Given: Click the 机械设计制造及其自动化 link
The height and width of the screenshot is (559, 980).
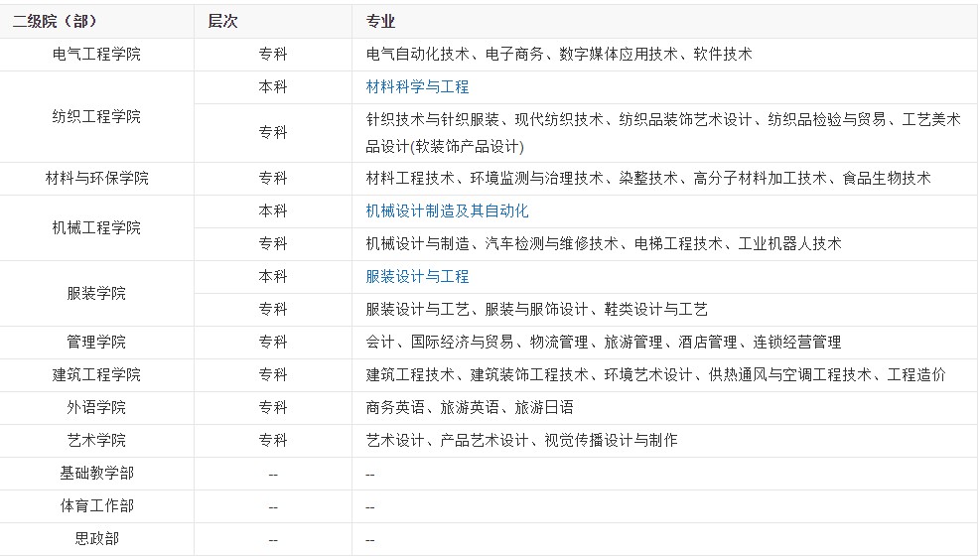Looking at the screenshot, I should pos(447,211).
